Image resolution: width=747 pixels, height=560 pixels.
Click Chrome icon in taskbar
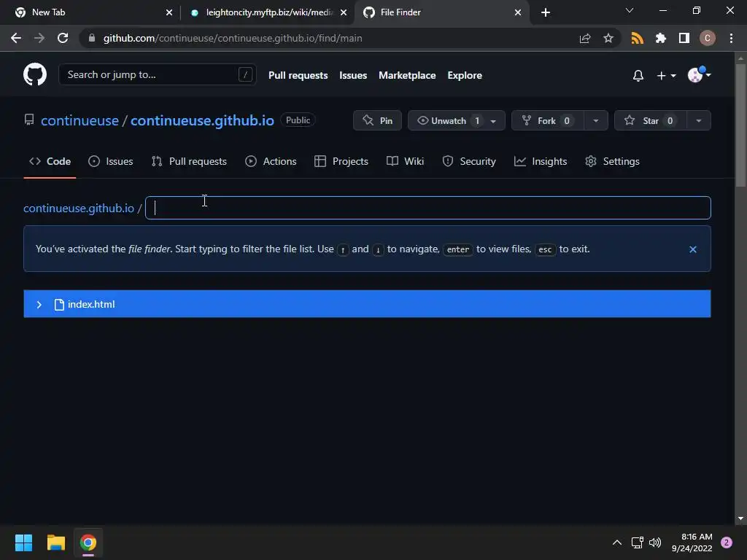point(88,542)
